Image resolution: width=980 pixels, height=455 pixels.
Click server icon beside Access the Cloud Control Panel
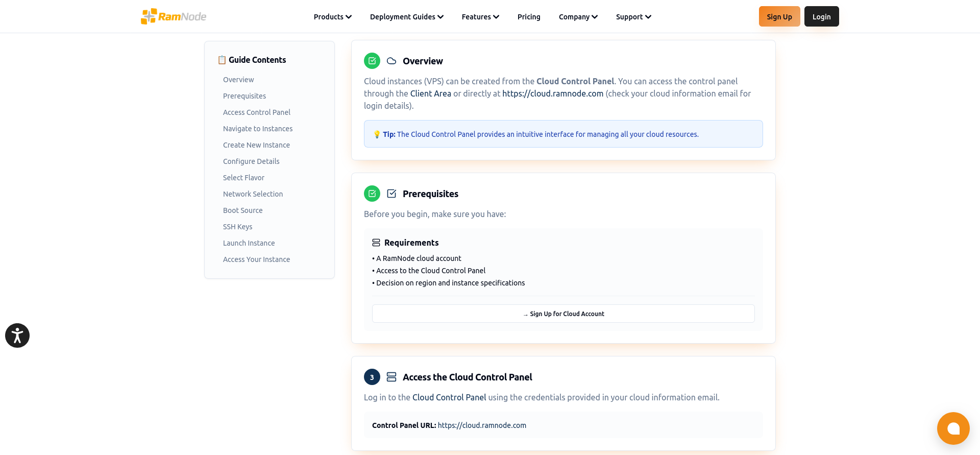[391, 377]
